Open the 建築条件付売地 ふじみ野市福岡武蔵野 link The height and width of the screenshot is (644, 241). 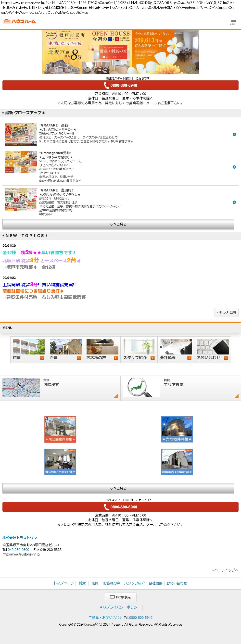[44, 297]
